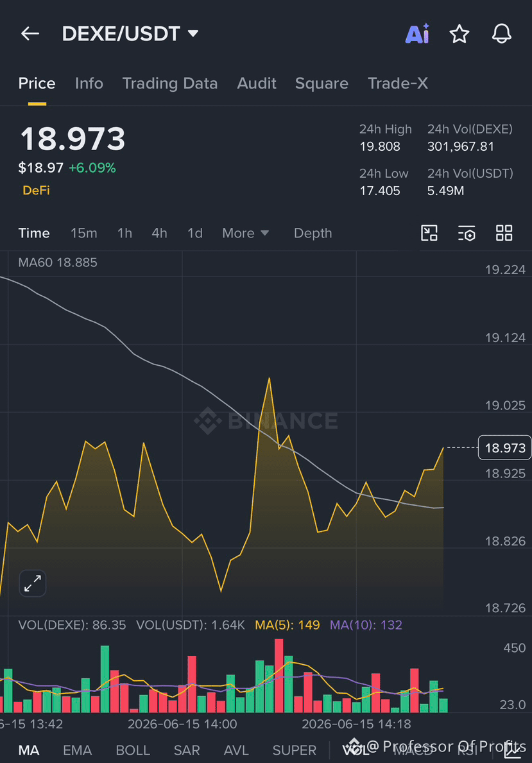The width and height of the screenshot is (532, 763).
Task: Switch to the Info tab
Action: [x=89, y=83]
